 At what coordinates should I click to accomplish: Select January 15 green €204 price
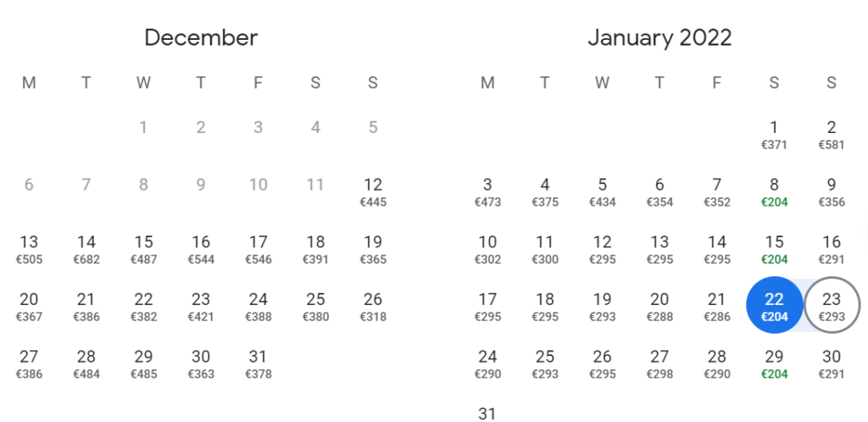tap(774, 249)
